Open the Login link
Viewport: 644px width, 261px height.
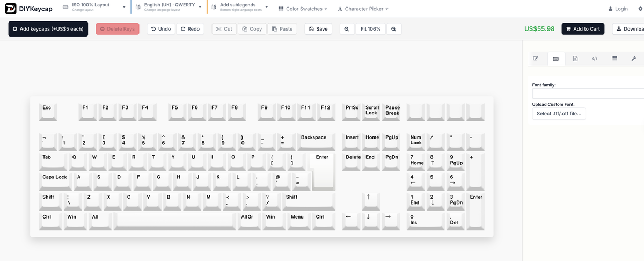click(618, 9)
